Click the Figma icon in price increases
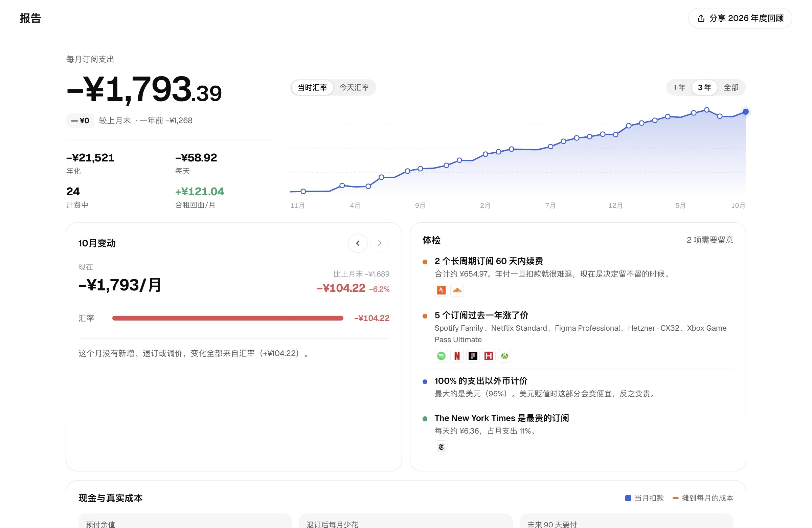This screenshot has height=528, width=812. 473,356
